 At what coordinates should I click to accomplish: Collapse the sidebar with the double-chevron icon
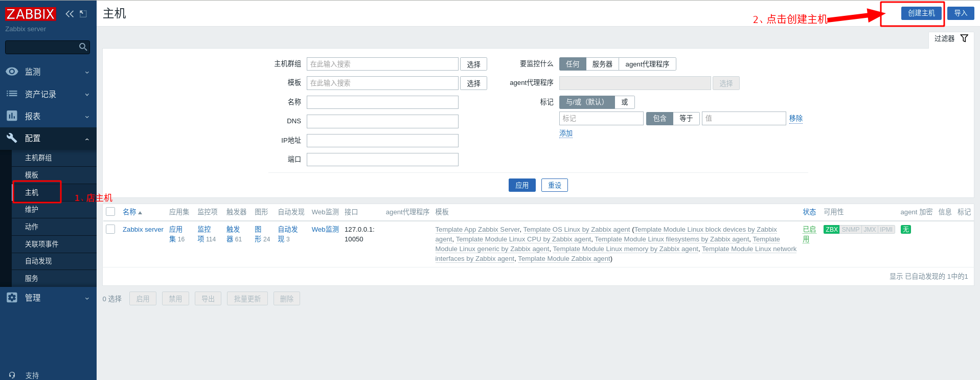pyautogui.click(x=70, y=14)
